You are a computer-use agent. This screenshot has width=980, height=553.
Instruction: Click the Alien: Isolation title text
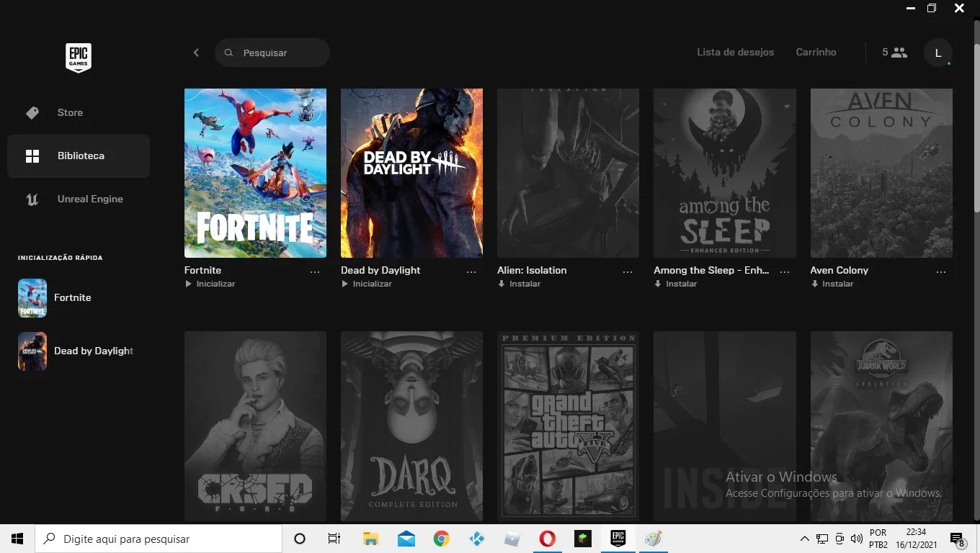(532, 271)
